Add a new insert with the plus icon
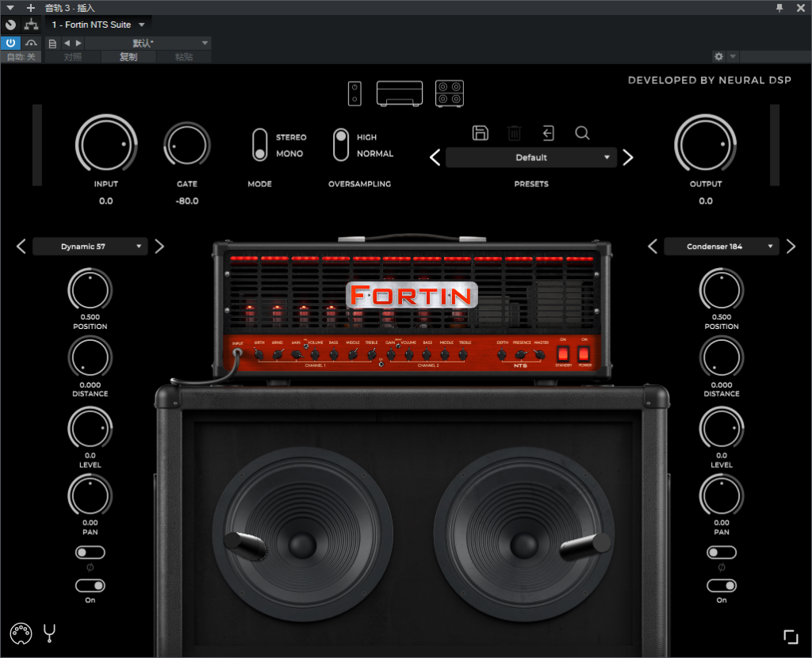Image resolution: width=812 pixels, height=658 pixels. click(x=31, y=8)
